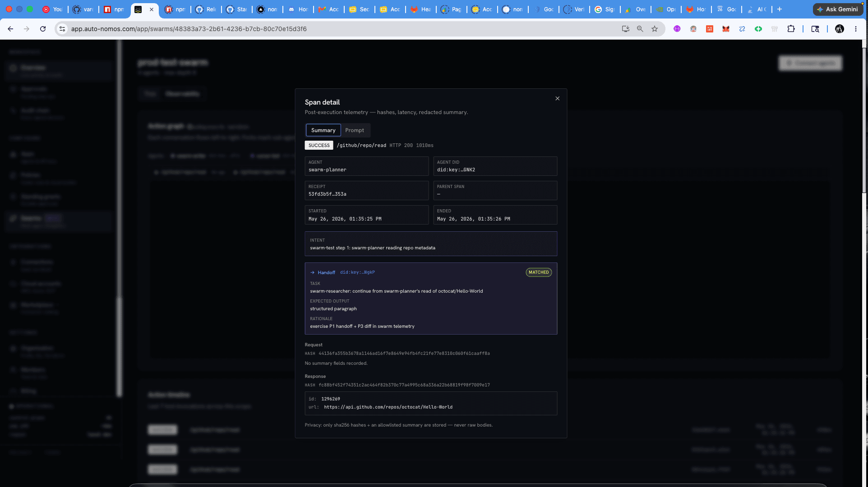Click the agent name swarm-planner
868x487 pixels.
click(328, 170)
